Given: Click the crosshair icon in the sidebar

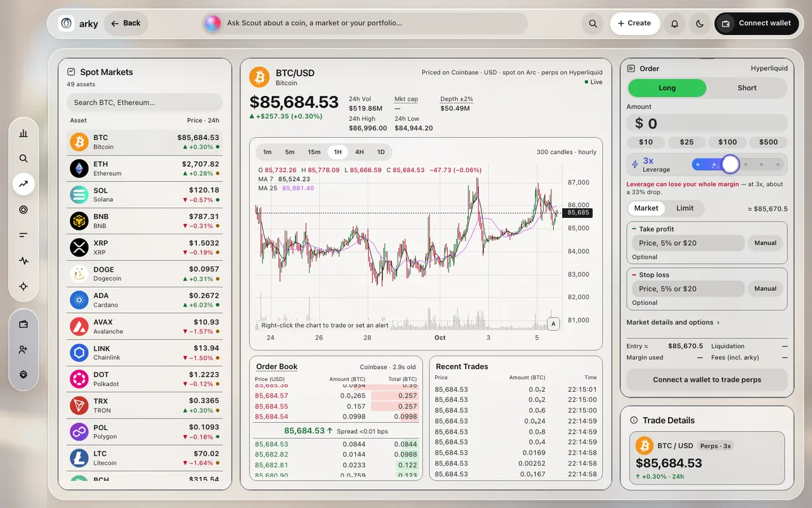Looking at the screenshot, I should [x=23, y=286].
